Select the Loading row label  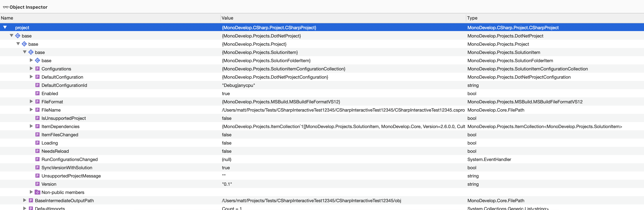(x=49, y=143)
